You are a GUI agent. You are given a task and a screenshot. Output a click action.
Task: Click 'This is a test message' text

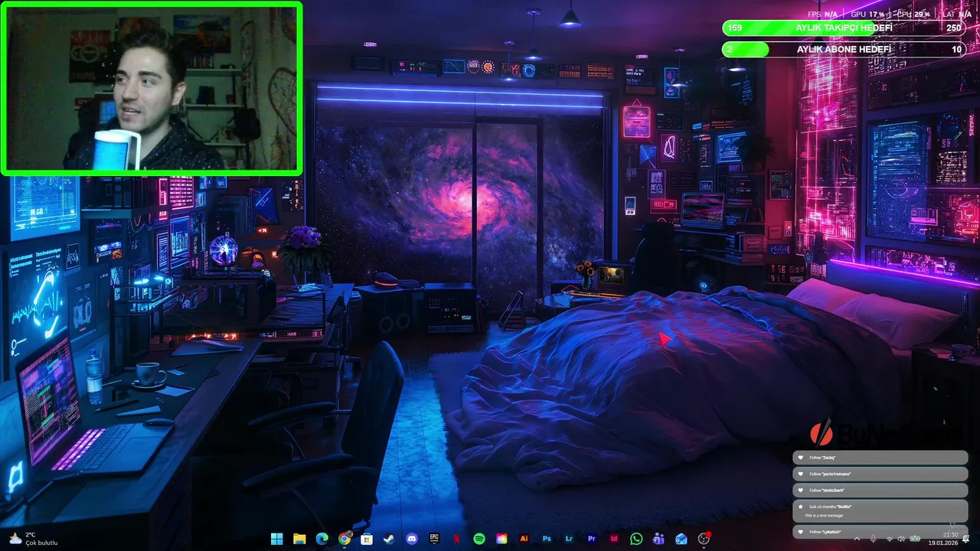[x=824, y=516]
